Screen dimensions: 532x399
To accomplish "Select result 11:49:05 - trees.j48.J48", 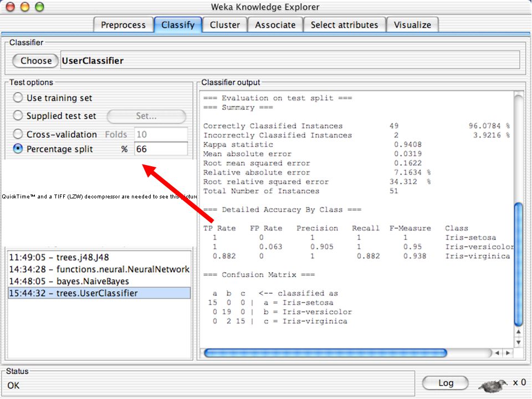I will [99, 258].
